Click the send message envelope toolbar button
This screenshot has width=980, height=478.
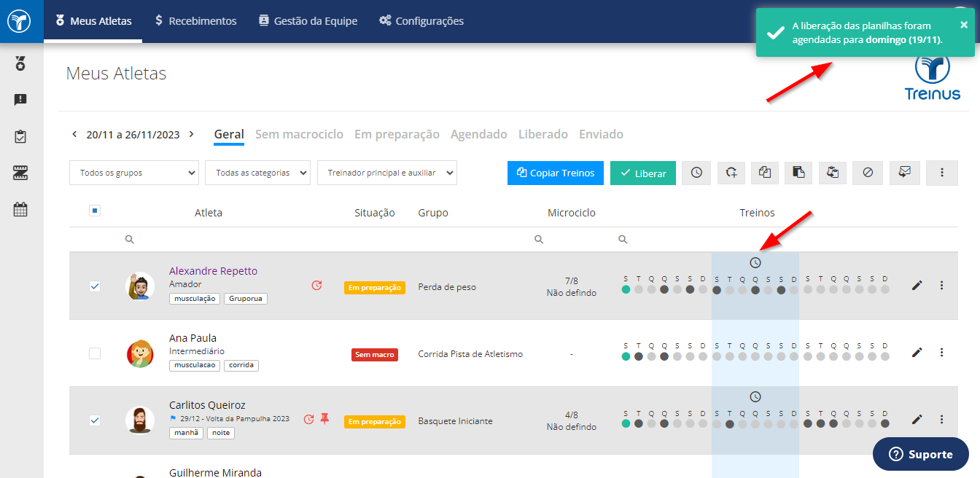point(905,173)
